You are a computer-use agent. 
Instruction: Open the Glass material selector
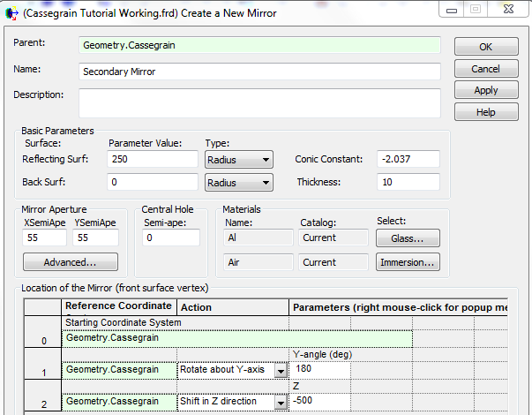pyautogui.click(x=407, y=238)
